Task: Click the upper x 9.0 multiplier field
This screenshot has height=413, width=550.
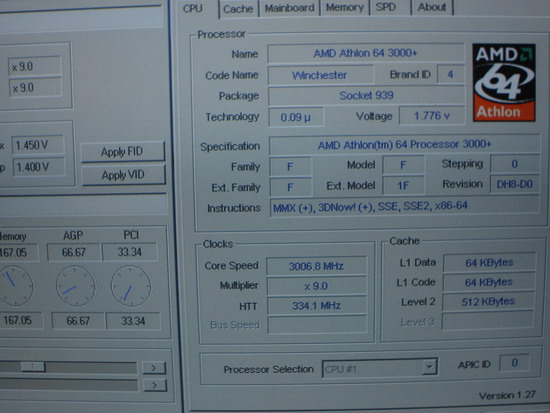Action: [x=34, y=66]
